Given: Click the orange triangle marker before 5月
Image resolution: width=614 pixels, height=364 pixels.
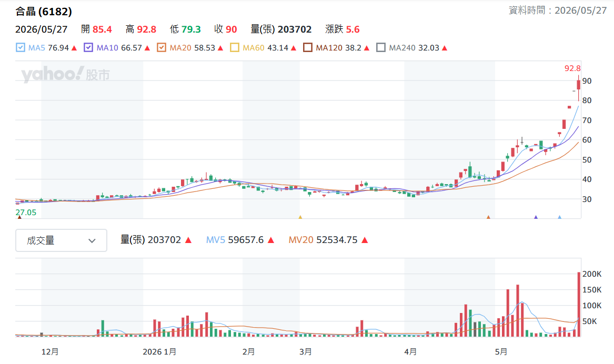Looking at the screenshot, I should pos(488,217).
